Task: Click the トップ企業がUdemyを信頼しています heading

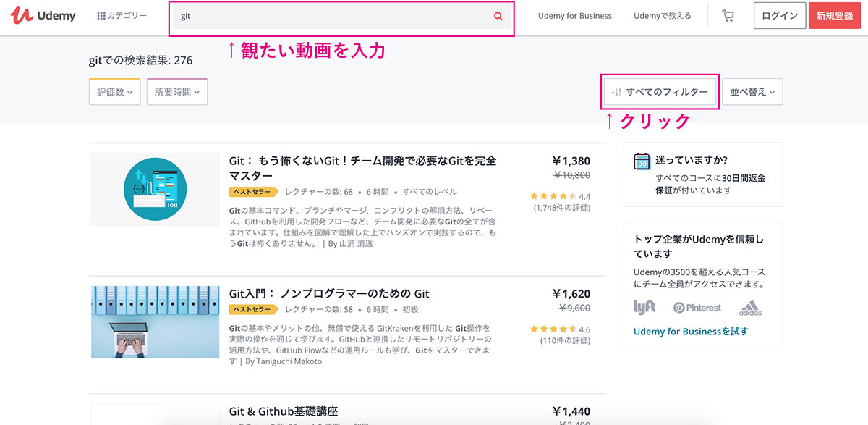Action: point(699,246)
